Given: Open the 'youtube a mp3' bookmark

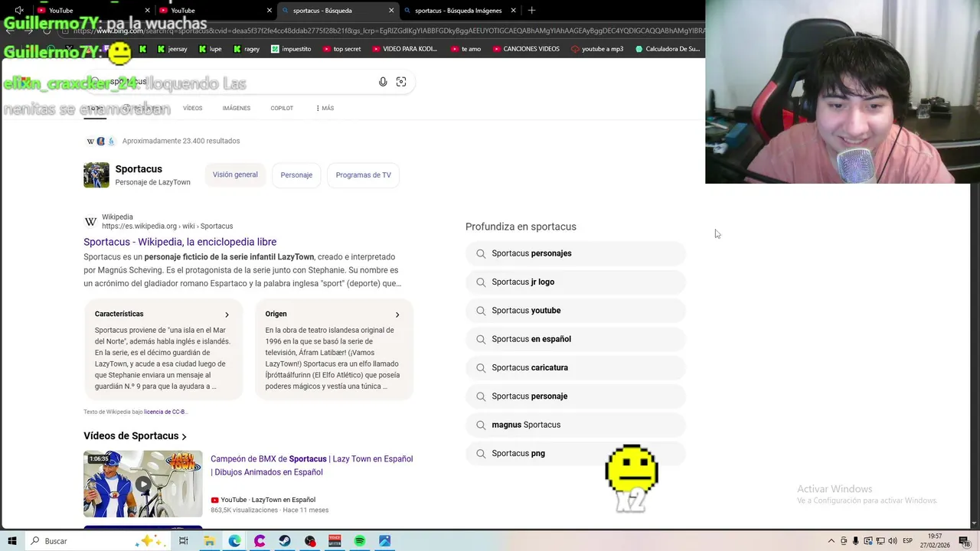Looking at the screenshot, I should (597, 49).
